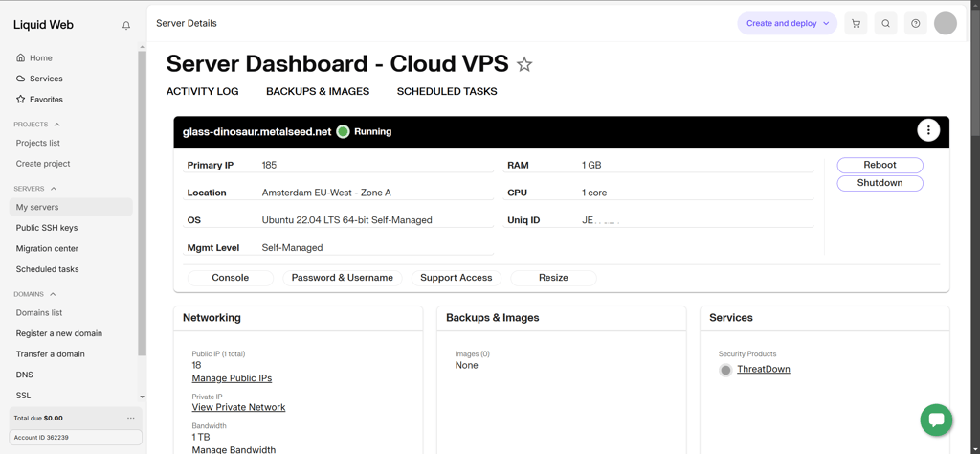Click the Shutdown button
The width and height of the screenshot is (980, 454).
coord(880,183)
